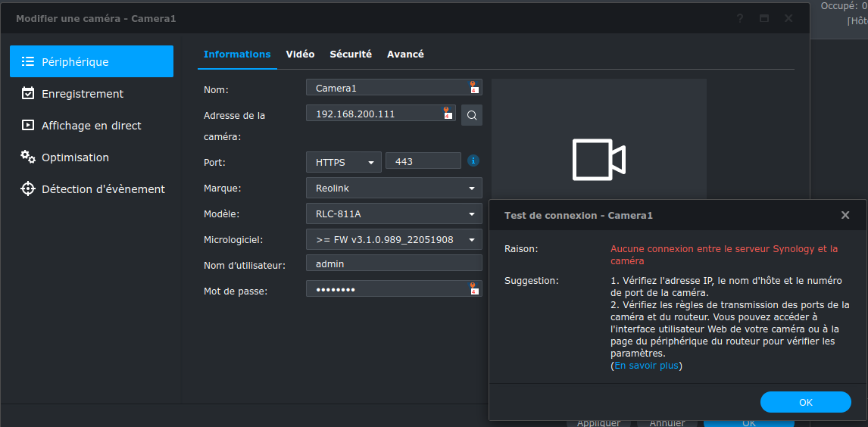This screenshot has height=427, width=868.
Task: Open the Modèle dropdown RLC-811A
Action: point(394,213)
